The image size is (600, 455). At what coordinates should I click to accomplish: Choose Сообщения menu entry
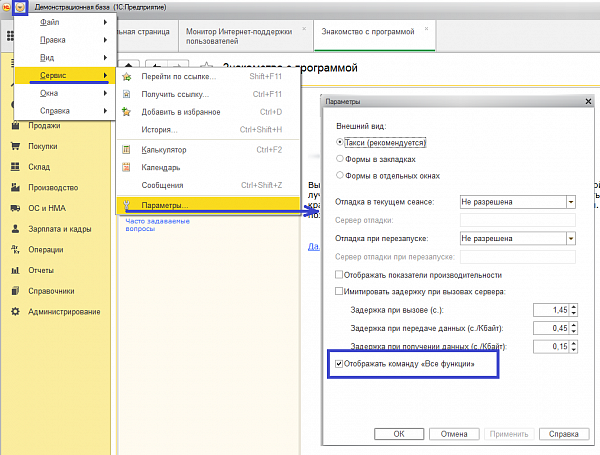[208, 185]
